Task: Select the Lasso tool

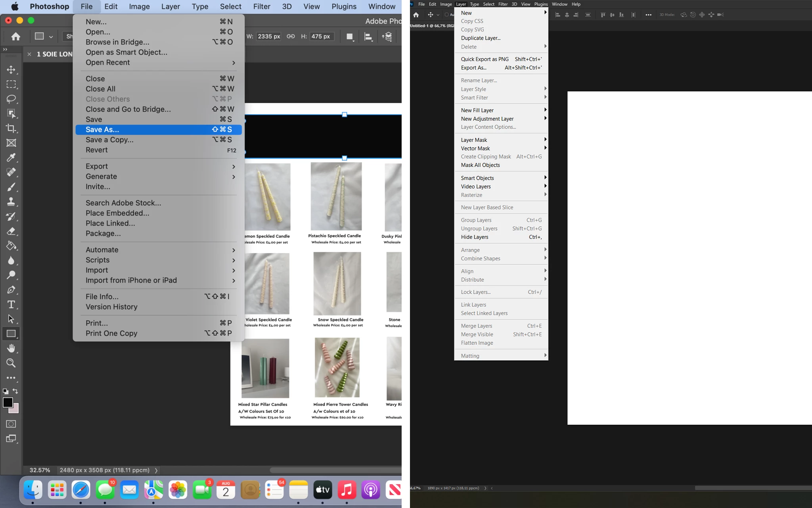Action: (11, 99)
